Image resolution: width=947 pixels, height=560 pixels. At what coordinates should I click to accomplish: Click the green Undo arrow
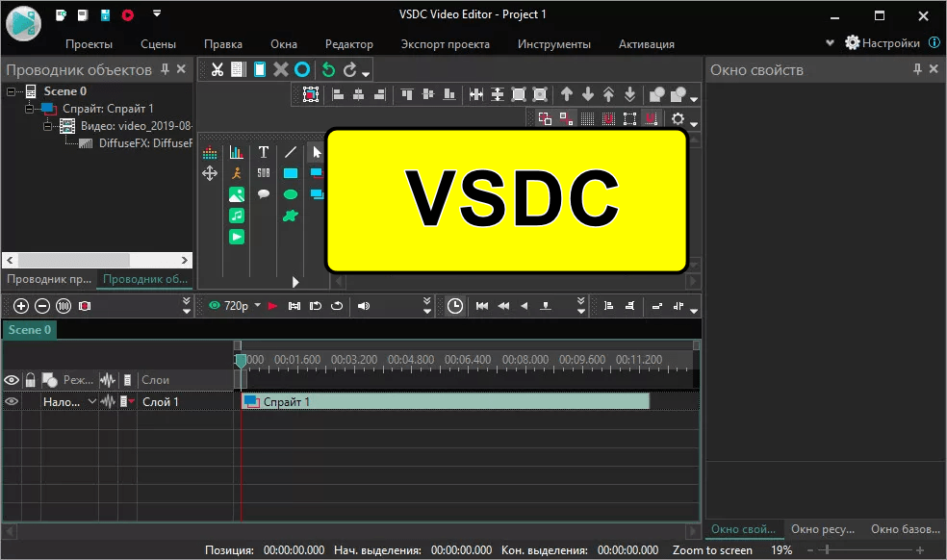click(328, 69)
